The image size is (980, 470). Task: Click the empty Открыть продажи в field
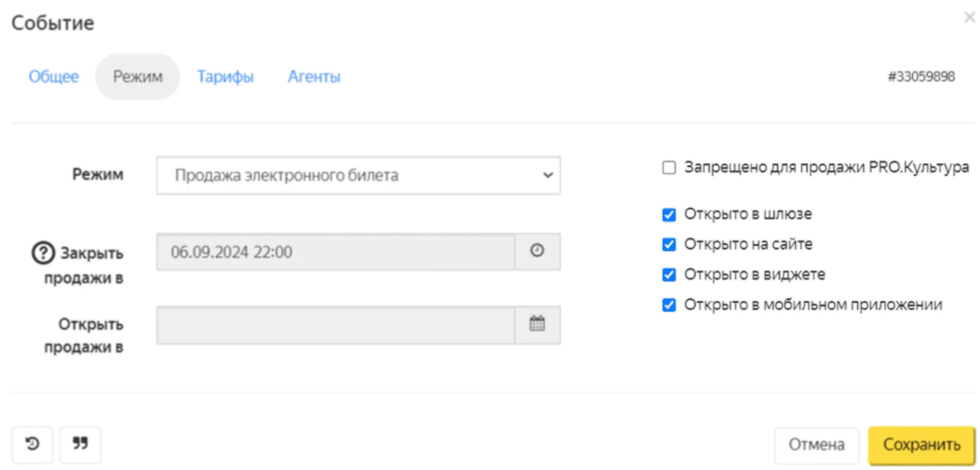pyautogui.click(x=335, y=325)
